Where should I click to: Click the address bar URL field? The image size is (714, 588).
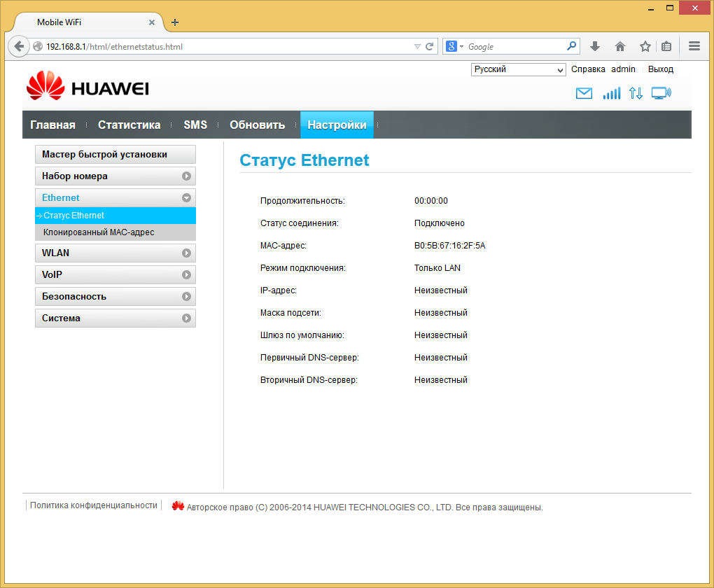tap(227, 46)
